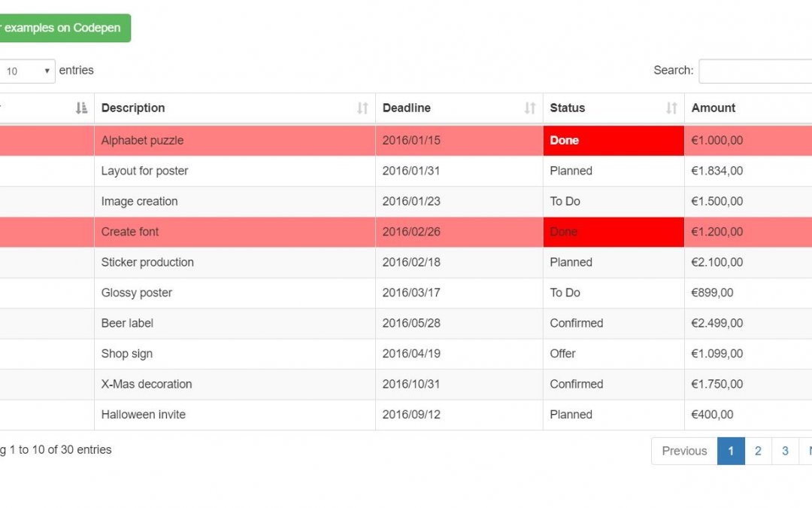Image resolution: width=812 pixels, height=508 pixels.
Task: Select the 'Alphabet puzzle' highlighted row
Action: click(x=226, y=140)
